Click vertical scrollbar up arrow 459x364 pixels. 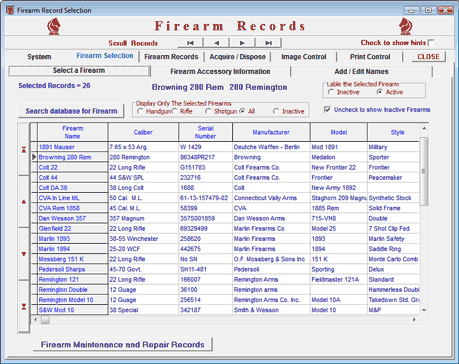pyautogui.click(x=424, y=128)
